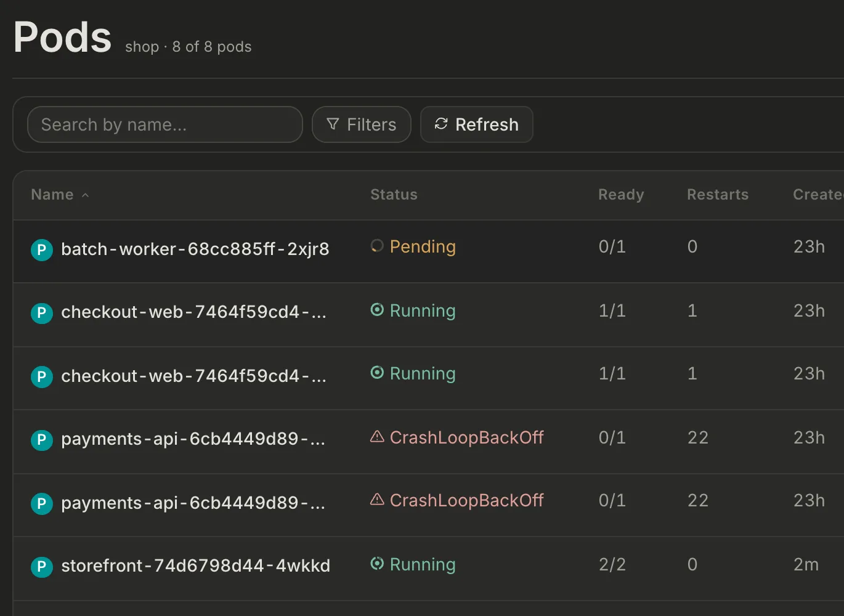Click the 23h created value in batch-worker row

click(x=809, y=246)
